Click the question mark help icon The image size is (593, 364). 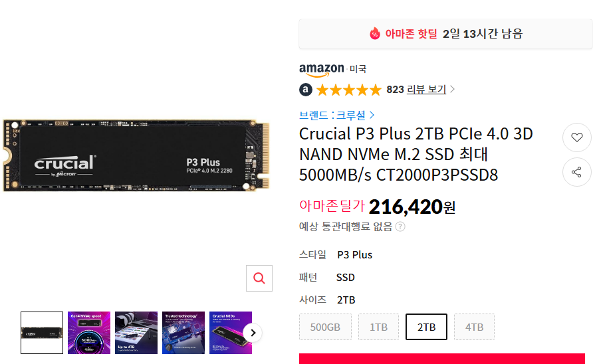click(x=400, y=227)
